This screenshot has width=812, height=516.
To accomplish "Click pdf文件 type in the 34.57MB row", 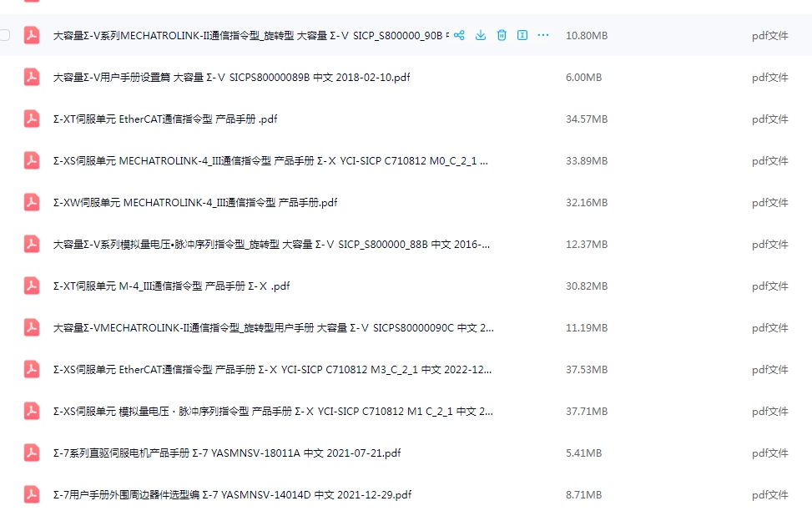I will pyautogui.click(x=770, y=119).
